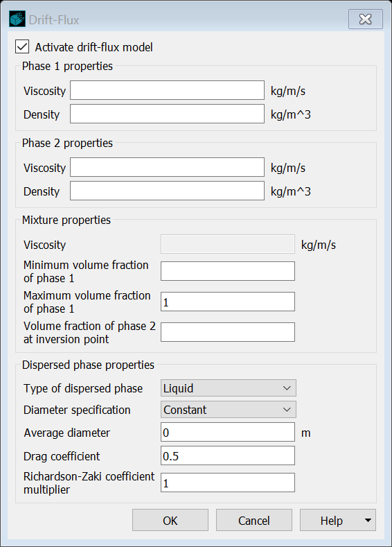Click the Cancel button
Viewport: 392px width, 547px height.
[254, 520]
